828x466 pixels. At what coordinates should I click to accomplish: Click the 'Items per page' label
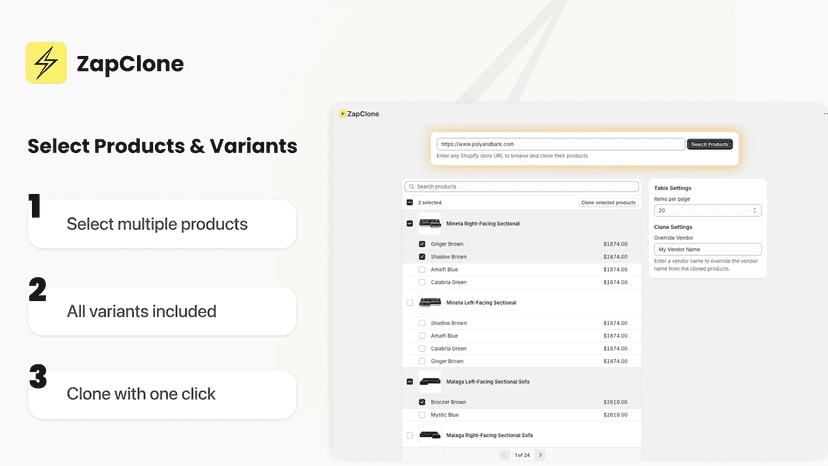click(672, 199)
